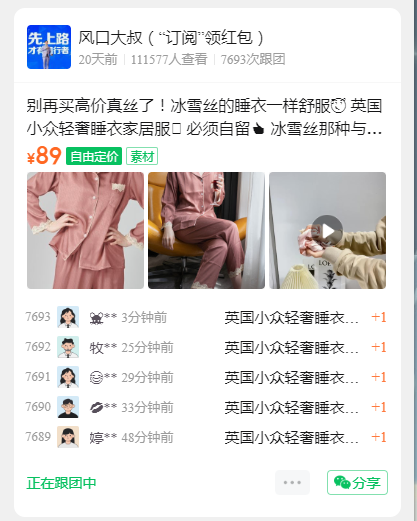The width and height of the screenshot is (417, 521).
Task: Expand the truncated product description text
Action: [204, 117]
